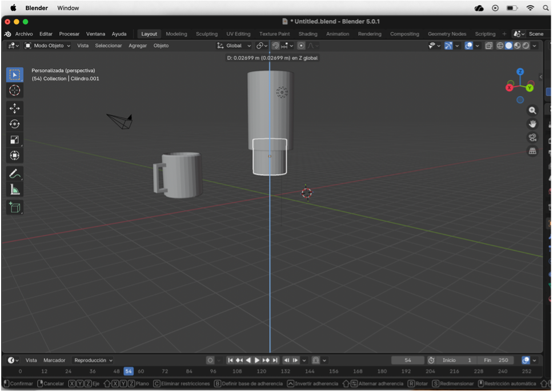Select the 3D Cursor tool
553x392 pixels.
[15, 90]
